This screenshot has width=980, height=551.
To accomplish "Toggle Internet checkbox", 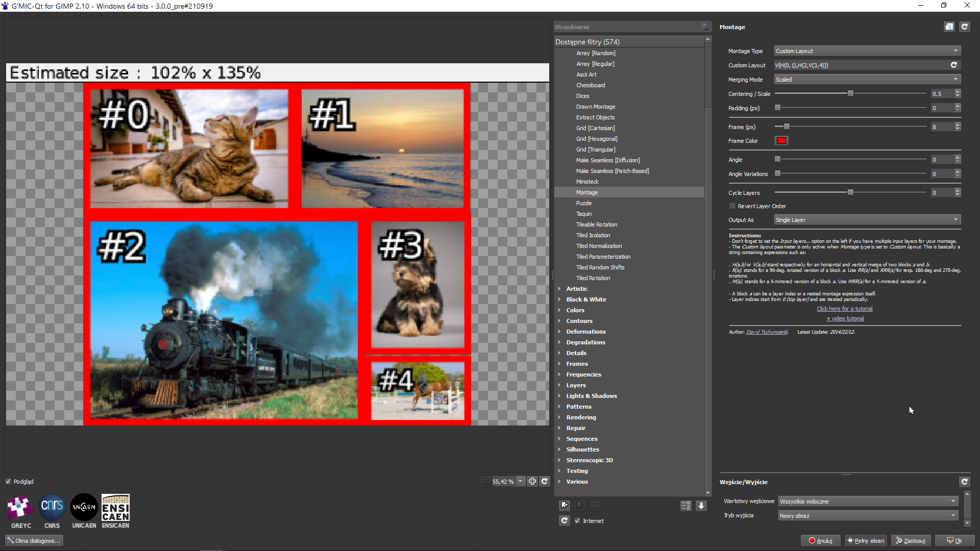I will pos(577,521).
